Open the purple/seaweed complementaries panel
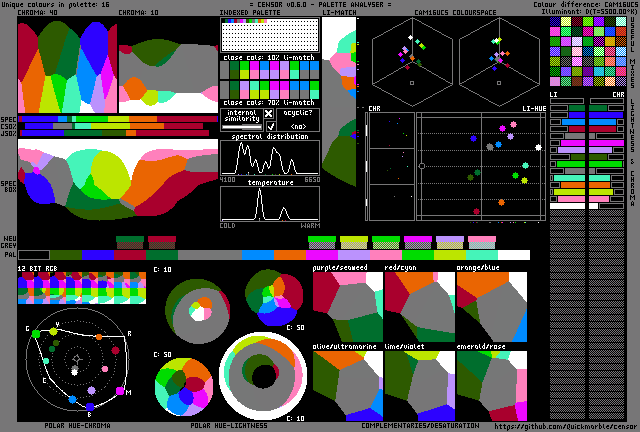The width and height of the screenshot is (640, 432). pyautogui.click(x=348, y=307)
